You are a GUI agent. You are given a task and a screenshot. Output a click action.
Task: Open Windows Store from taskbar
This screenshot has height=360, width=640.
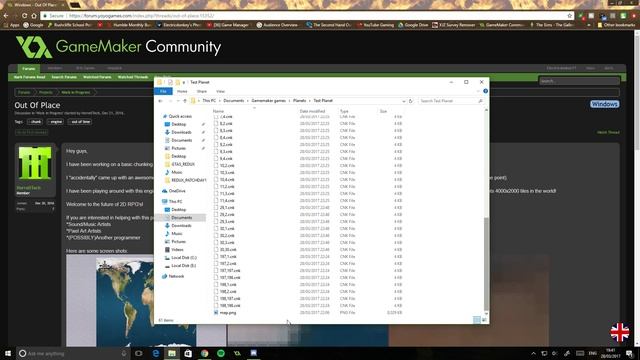(x=188, y=353)
